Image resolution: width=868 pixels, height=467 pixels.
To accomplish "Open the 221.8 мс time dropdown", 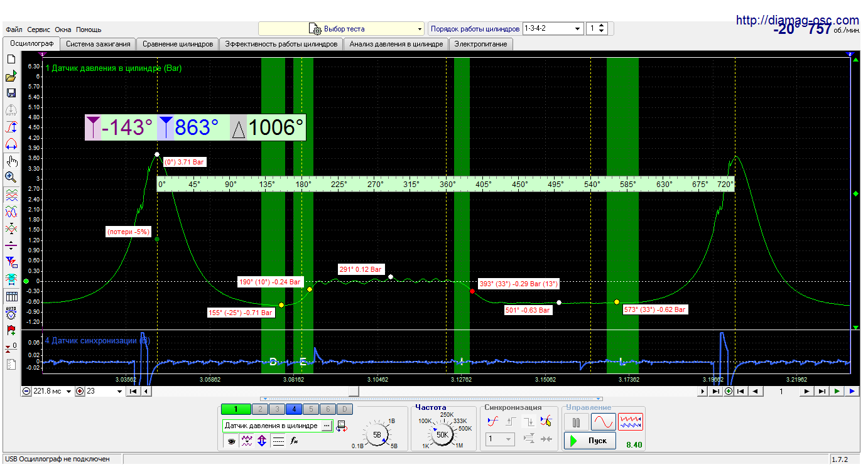I will pos(68,391).
